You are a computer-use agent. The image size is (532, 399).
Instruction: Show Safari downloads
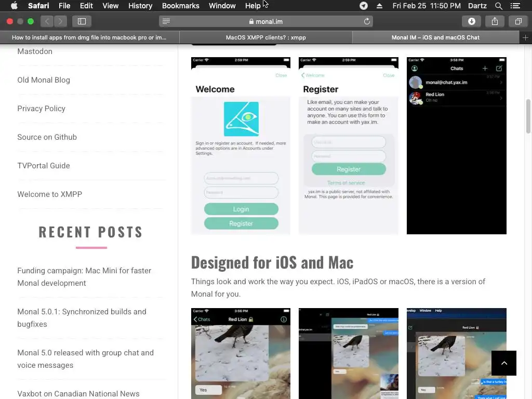(472, 21)
